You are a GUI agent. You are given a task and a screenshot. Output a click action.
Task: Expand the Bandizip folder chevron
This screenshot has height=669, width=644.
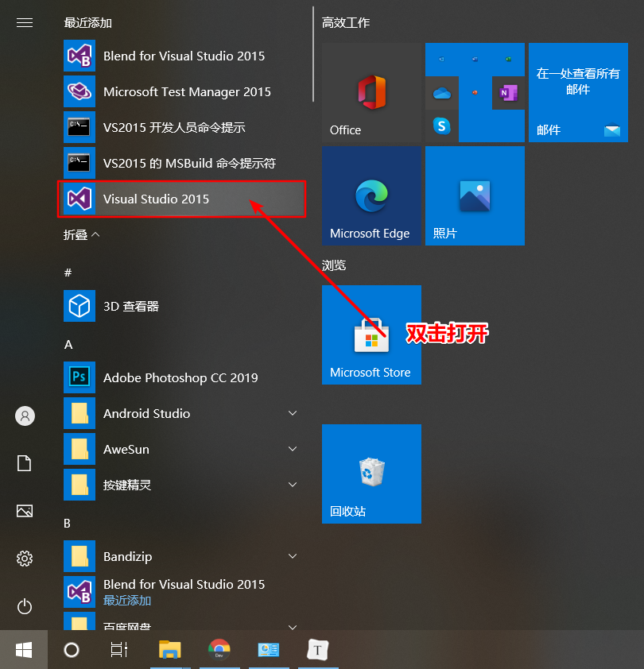tap(293, 556)
